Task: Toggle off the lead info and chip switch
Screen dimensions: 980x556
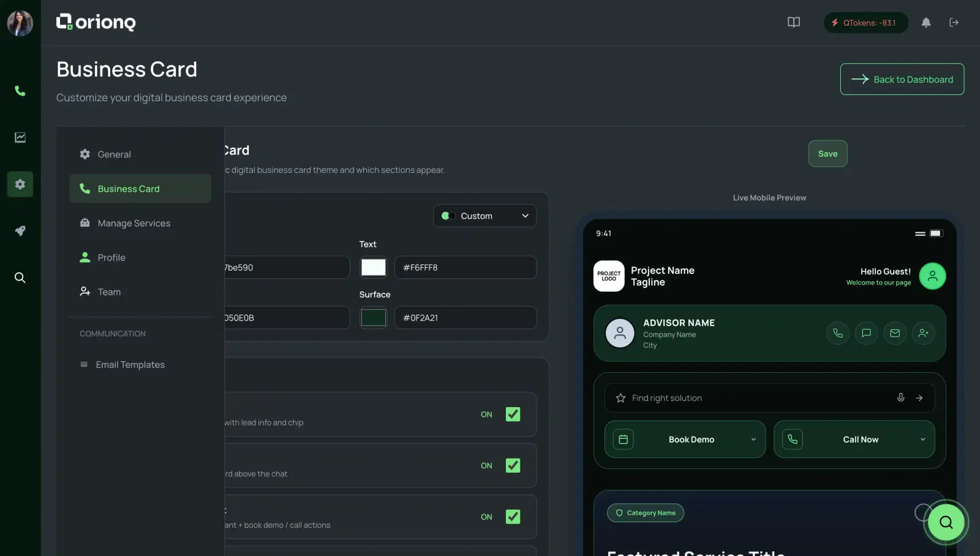Action: coord(513,414)
